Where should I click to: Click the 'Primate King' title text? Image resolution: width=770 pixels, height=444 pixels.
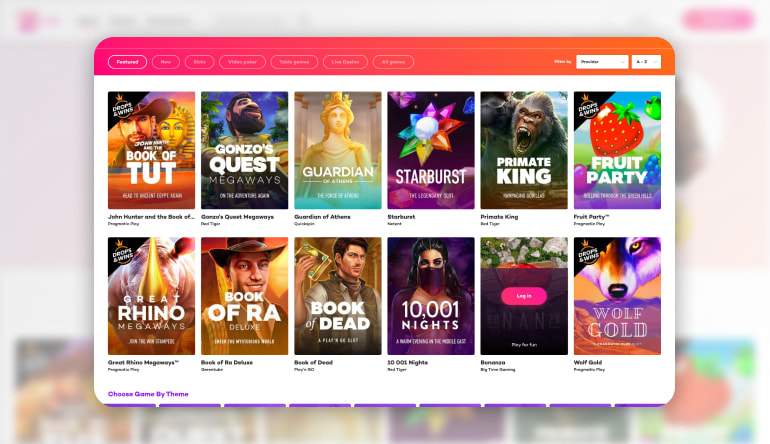499,217
